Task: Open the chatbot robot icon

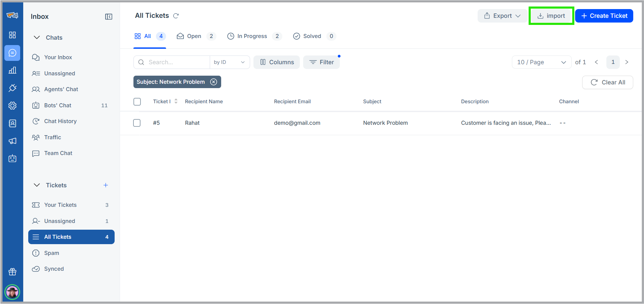Action: point(12,158)
